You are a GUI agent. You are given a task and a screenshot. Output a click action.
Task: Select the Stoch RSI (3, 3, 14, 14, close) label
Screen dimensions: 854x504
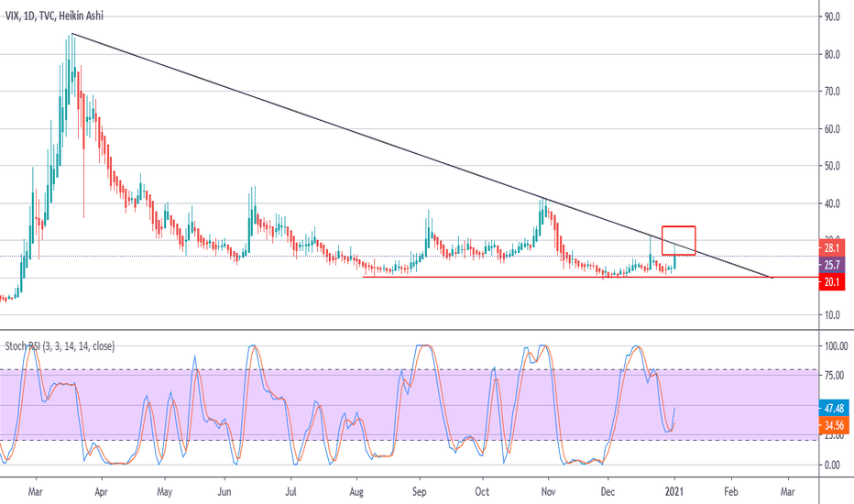click(60, 346)
